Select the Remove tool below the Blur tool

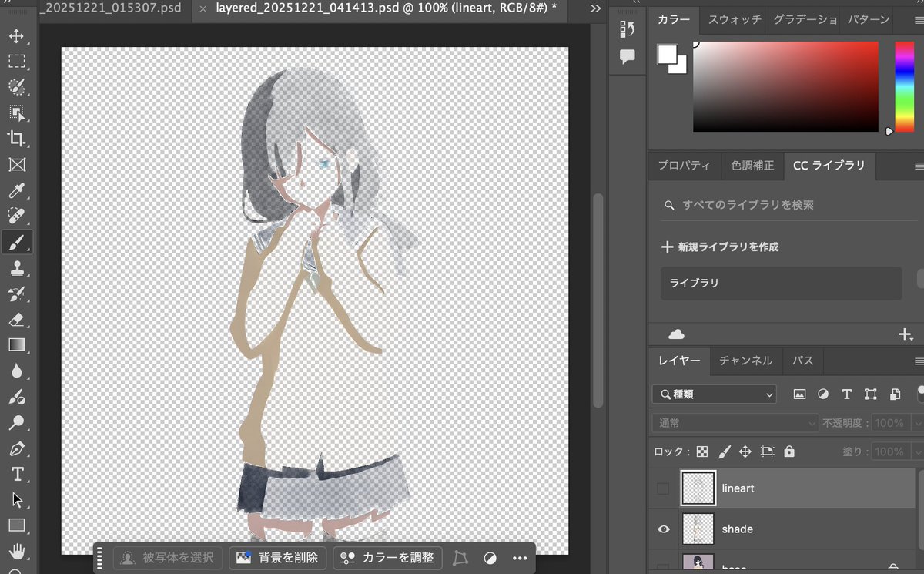click(16, 397)
